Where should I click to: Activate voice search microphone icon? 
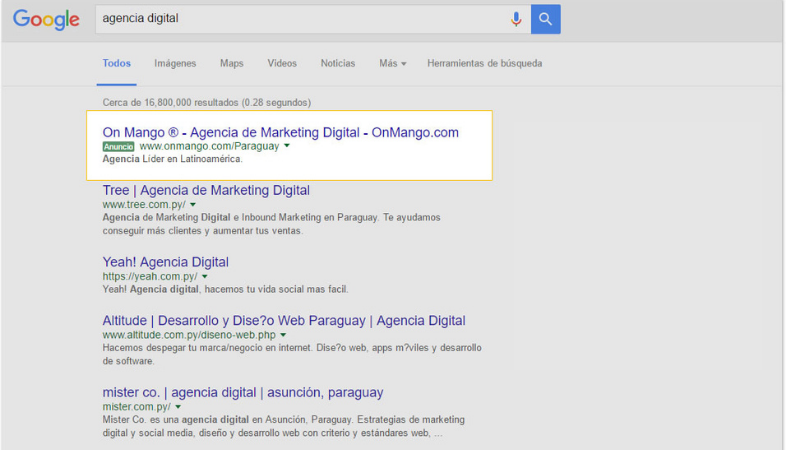click(x=516, y=19)
